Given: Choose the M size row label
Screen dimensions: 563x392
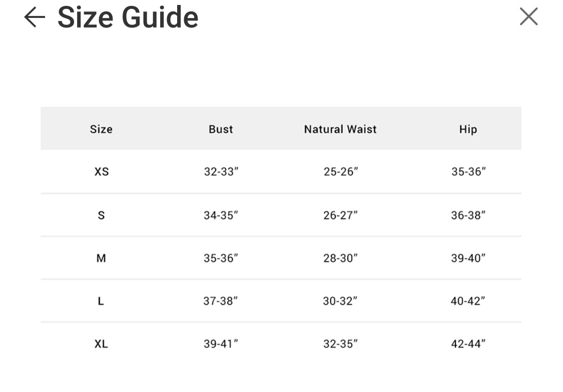Looking at the screenshot, I should click(x=101, y=258).
